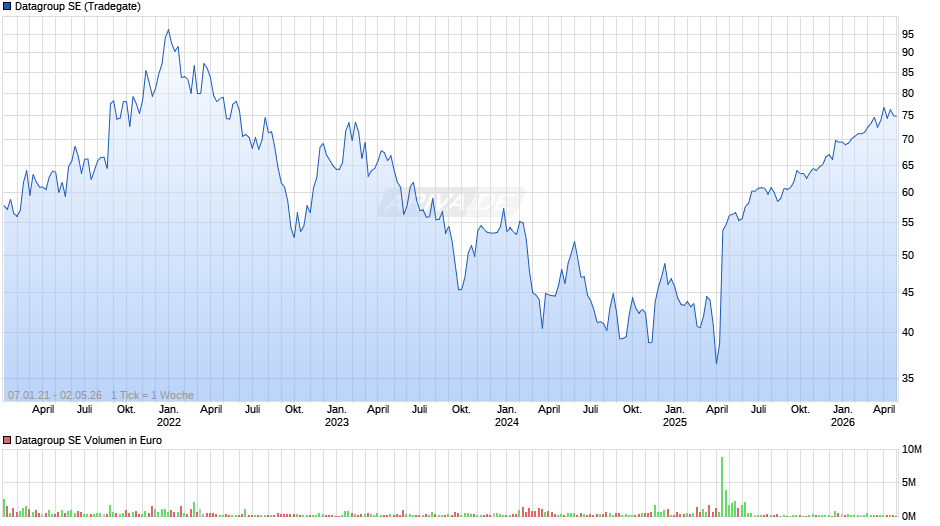The image size is (940, 526).
Task: Click the 'Jan. 2026' axis label
Action: coord(842,416)
